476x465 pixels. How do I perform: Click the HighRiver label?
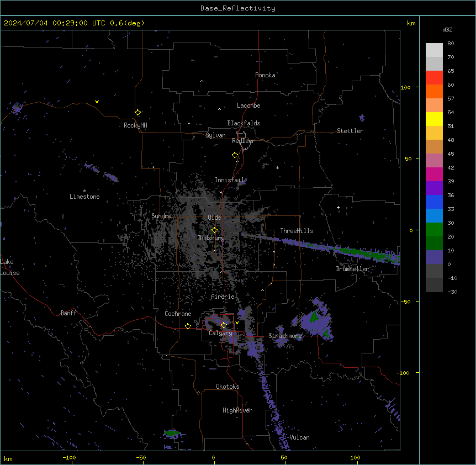(x=237, y=410)
